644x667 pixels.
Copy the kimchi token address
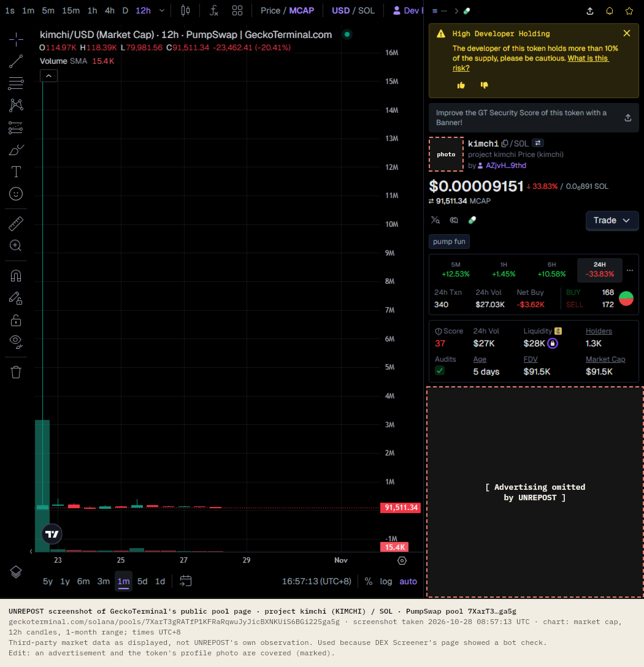click(504, 144)
